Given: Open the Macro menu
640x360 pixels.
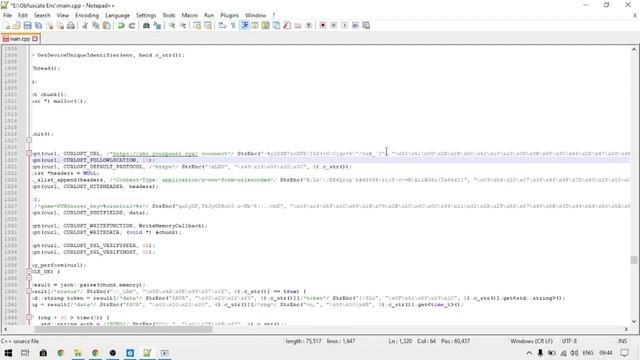Looking at the screenshot, I should pyautogui.click(x=189, y=15).
